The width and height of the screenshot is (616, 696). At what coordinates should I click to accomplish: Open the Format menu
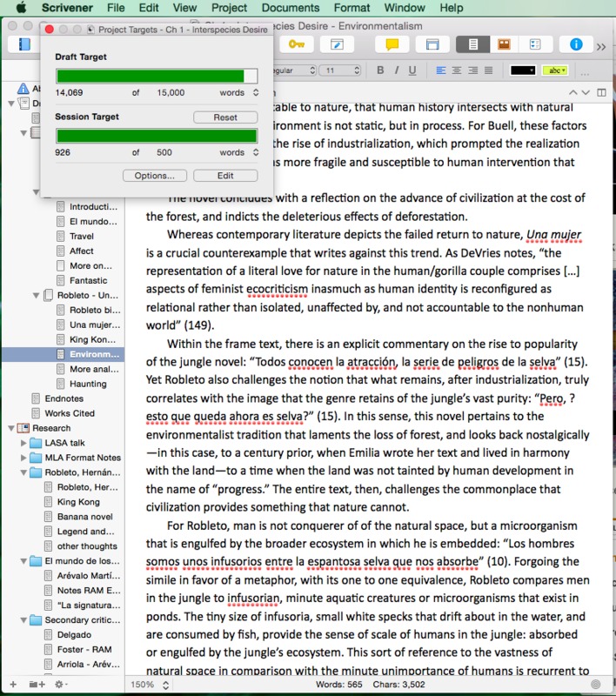click(x=352, y=8)
